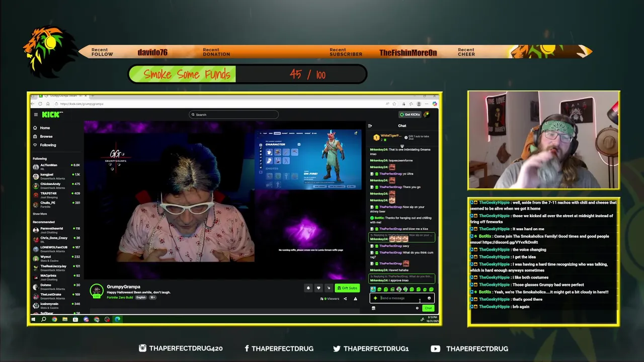Open the chat shop icon
The image size is (644, 362).
point(373,308)
